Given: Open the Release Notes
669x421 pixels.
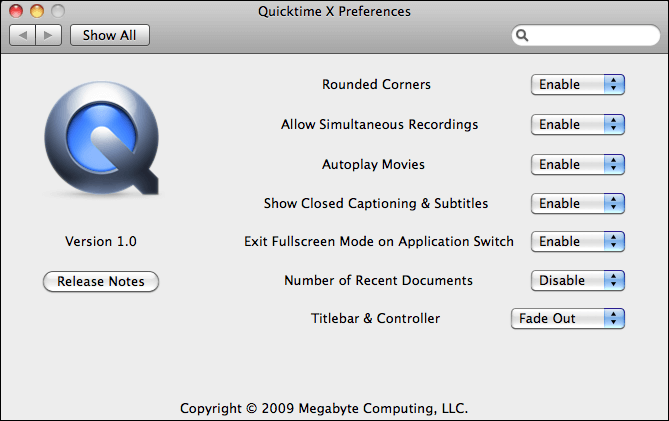Looking at the screenshot, I should (101, 282).
